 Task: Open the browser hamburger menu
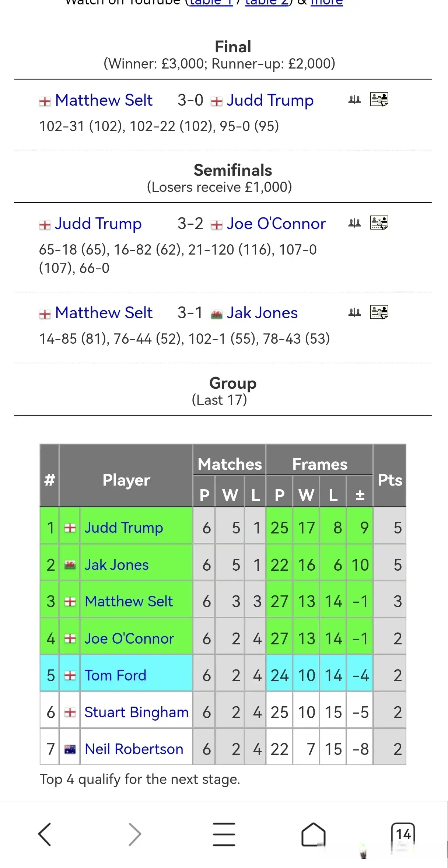pyautogui.click(x=224, y=834)
